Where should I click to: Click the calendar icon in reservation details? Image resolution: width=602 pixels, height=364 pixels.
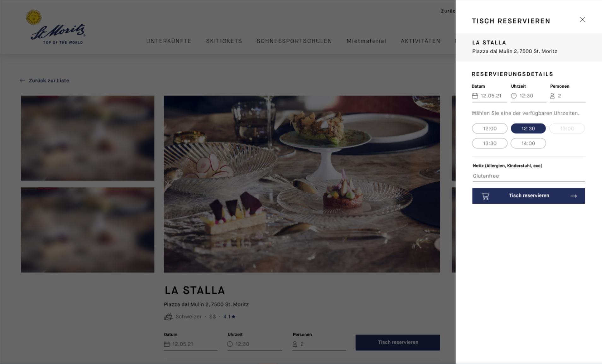(x=475, y=96)
